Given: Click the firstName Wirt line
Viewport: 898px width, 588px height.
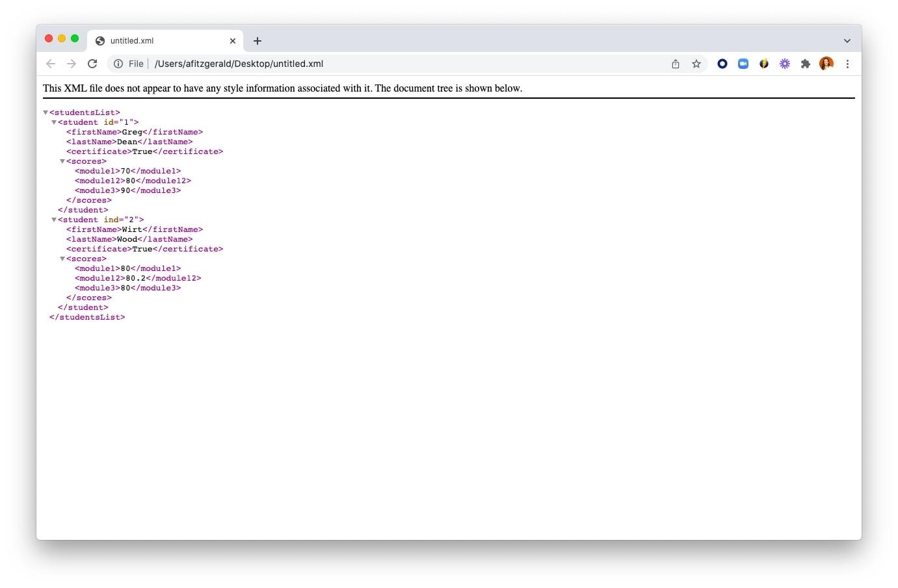Looking at the screenshot, I should pyautogui.click(x=135, y=229).
